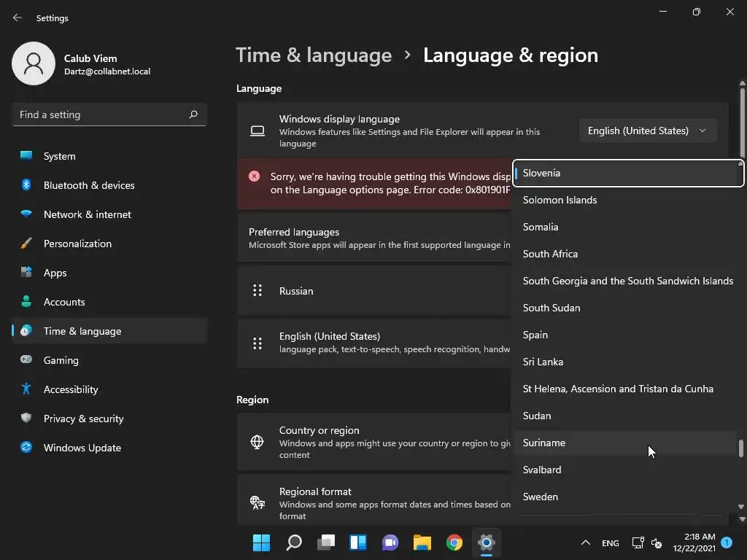The image size is (747, 560).
Task: Select Suriname in country list
Action: tap(626, 443)
